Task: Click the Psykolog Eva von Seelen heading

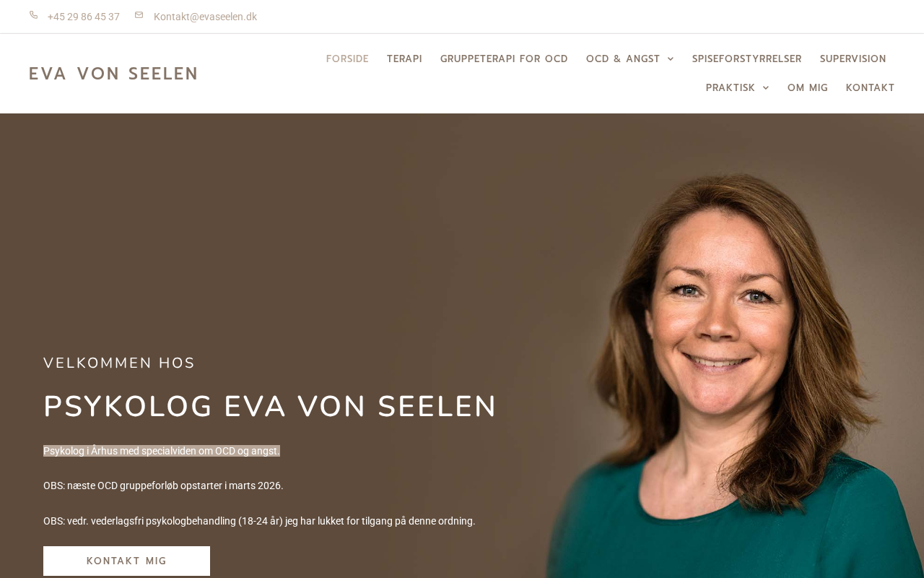Action: click(270, 407)
